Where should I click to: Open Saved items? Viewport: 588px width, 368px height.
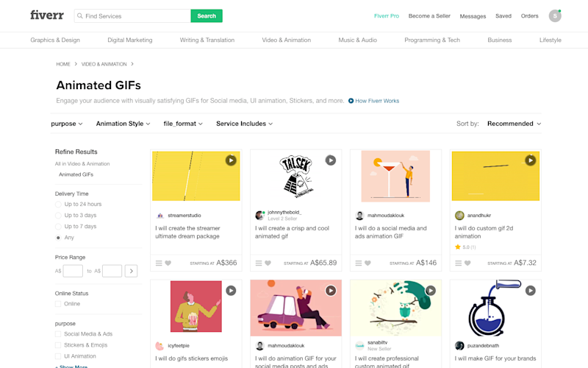coord(503,15)
